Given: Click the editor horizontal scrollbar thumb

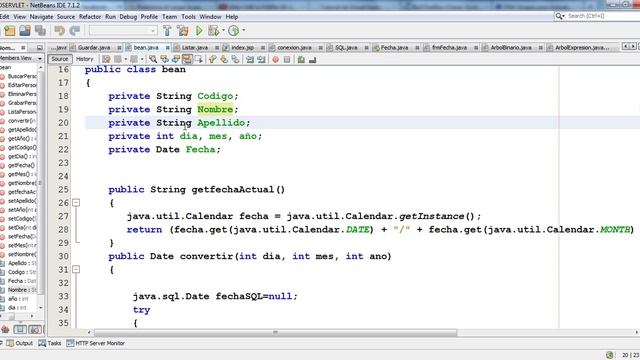Looking at the screenshot, I should click(276, 333).
